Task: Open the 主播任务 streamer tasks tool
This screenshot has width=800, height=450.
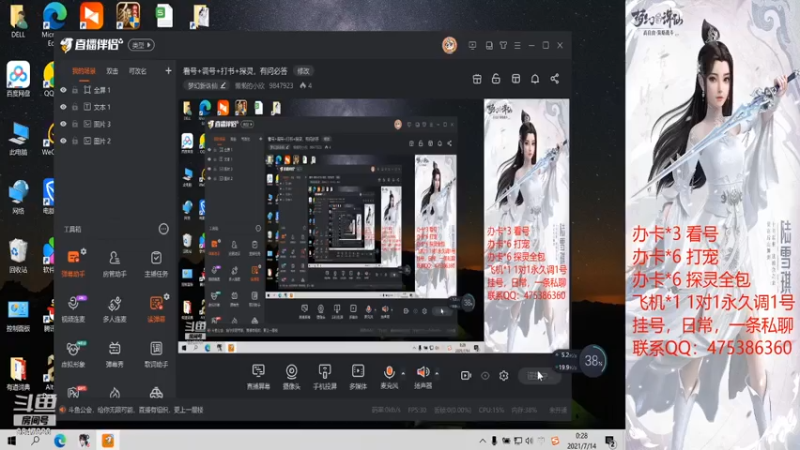Action: pos(156,263)
